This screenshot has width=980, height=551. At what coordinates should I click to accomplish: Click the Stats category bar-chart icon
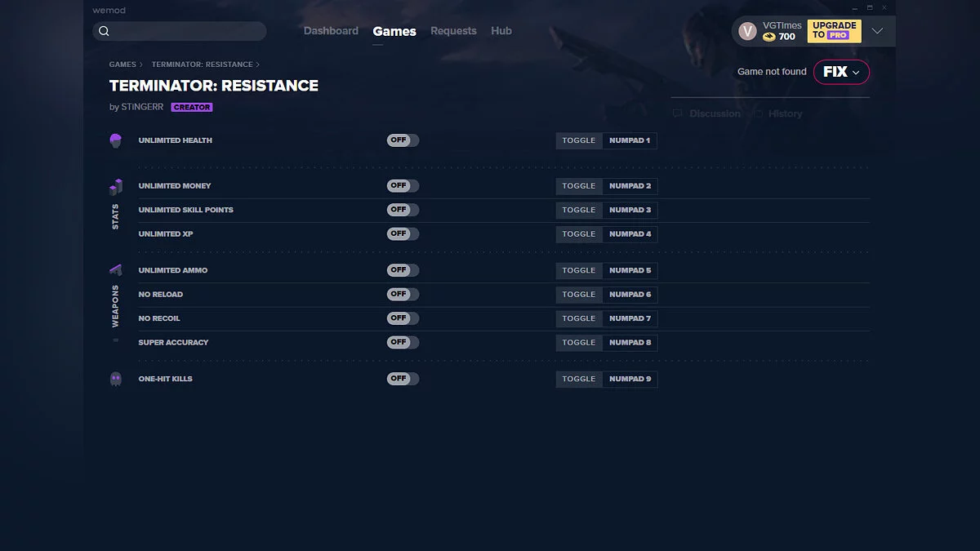116,187
